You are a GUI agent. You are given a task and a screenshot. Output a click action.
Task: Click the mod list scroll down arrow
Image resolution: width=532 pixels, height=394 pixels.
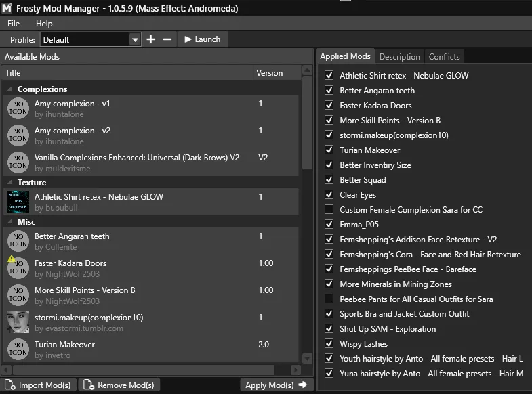click(307, 358)
